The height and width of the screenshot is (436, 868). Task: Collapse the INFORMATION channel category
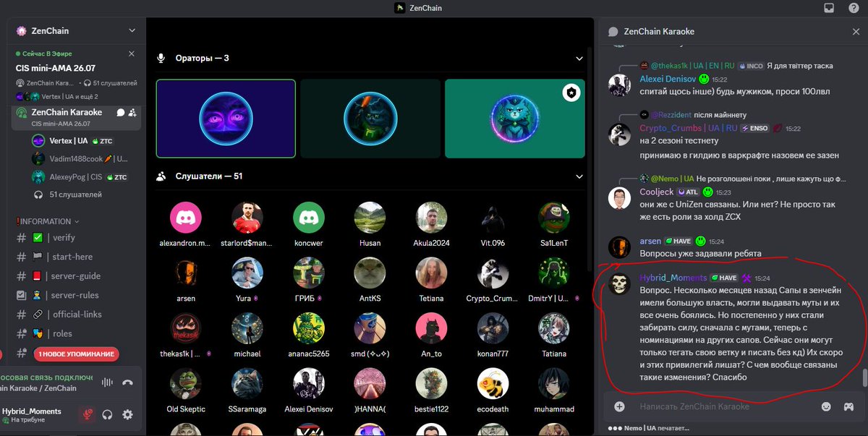click(48, 221)
